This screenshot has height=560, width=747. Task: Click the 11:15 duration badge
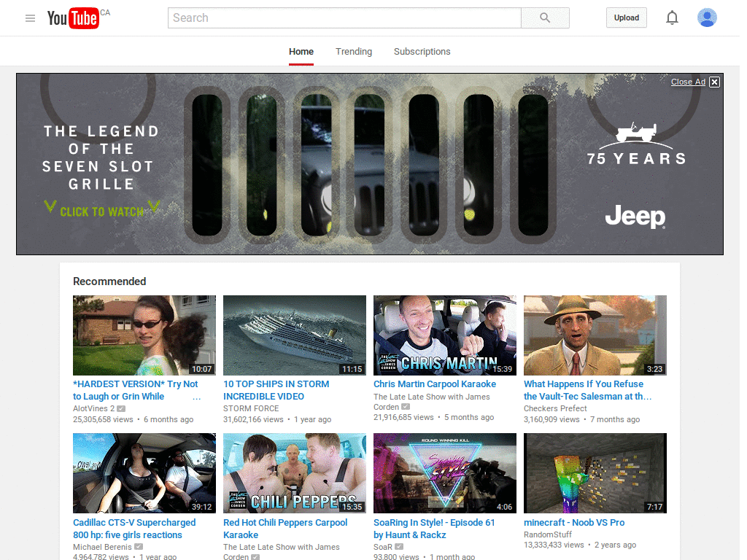(x=352, y=369)
